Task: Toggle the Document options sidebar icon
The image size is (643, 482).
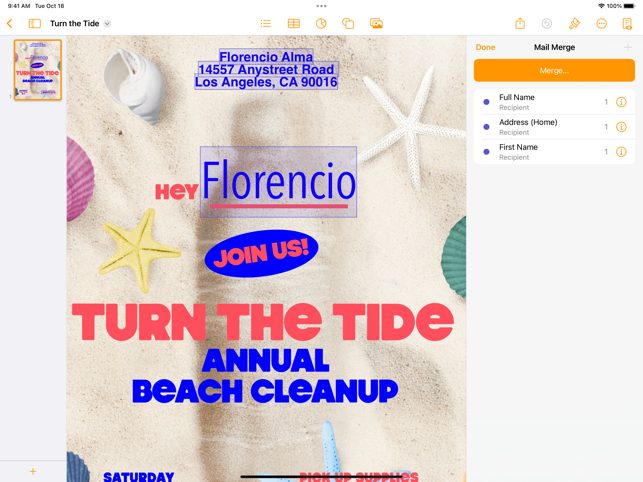Action: 627,23
